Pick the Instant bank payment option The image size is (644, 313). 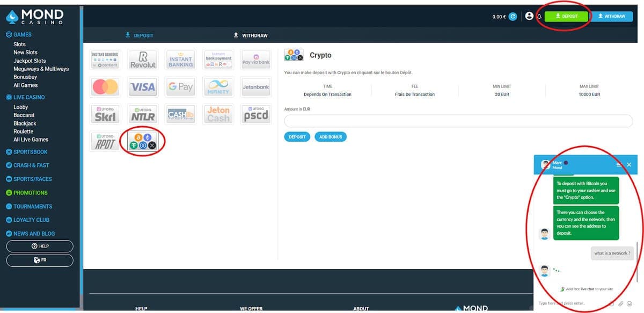(x=218, y=60)
